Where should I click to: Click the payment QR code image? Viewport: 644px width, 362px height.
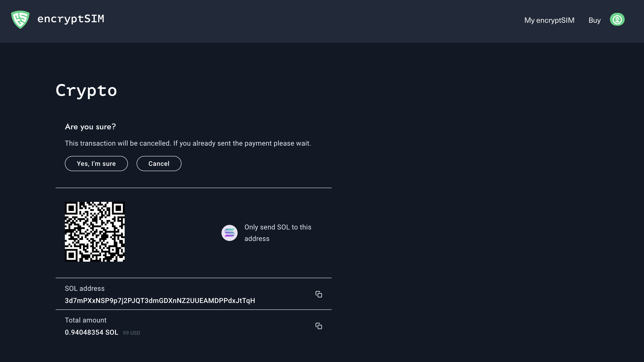[x=95, y=232]
